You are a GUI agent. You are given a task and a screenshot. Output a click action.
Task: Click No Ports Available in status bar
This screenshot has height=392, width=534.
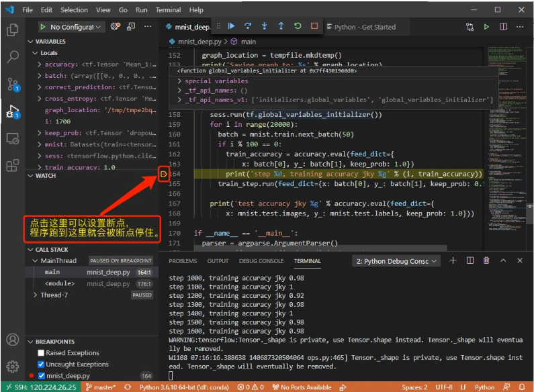click(x=302, y=387)
